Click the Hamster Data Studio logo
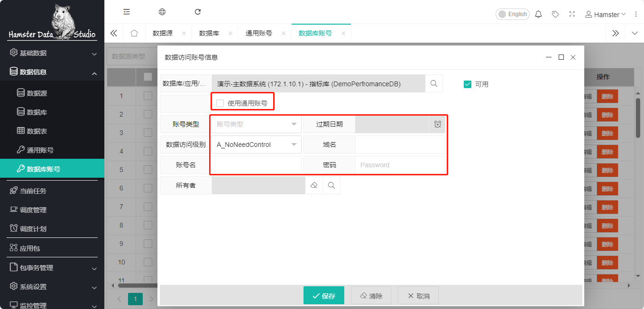This screenshot has width=644, height=309. (x=52, y=21)
